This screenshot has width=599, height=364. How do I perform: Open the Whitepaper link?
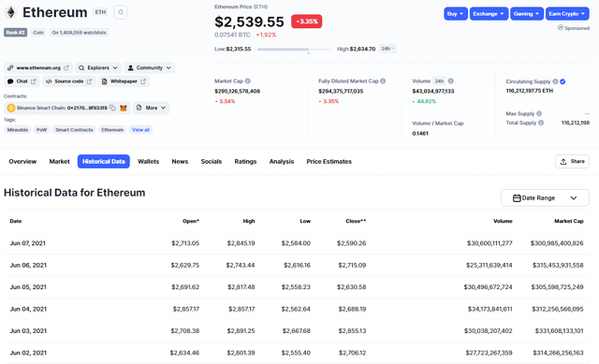[124, 81]
